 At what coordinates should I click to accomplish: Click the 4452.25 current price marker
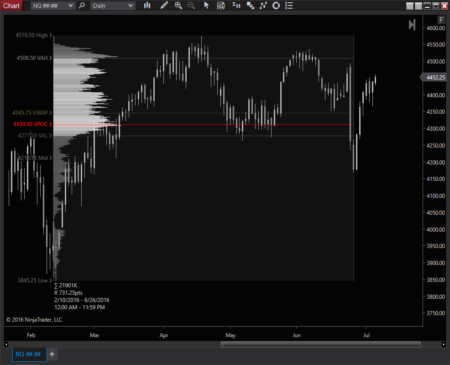(434, 77)
